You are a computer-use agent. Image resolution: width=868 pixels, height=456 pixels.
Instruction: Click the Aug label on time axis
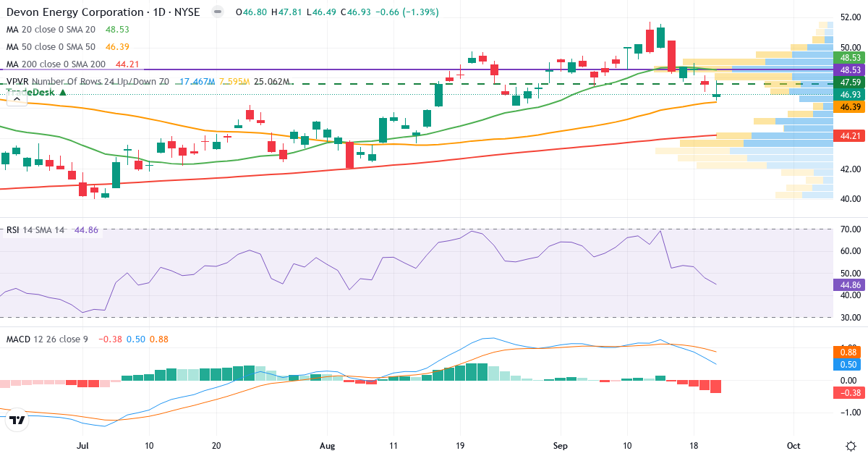[x=327, y=445]
